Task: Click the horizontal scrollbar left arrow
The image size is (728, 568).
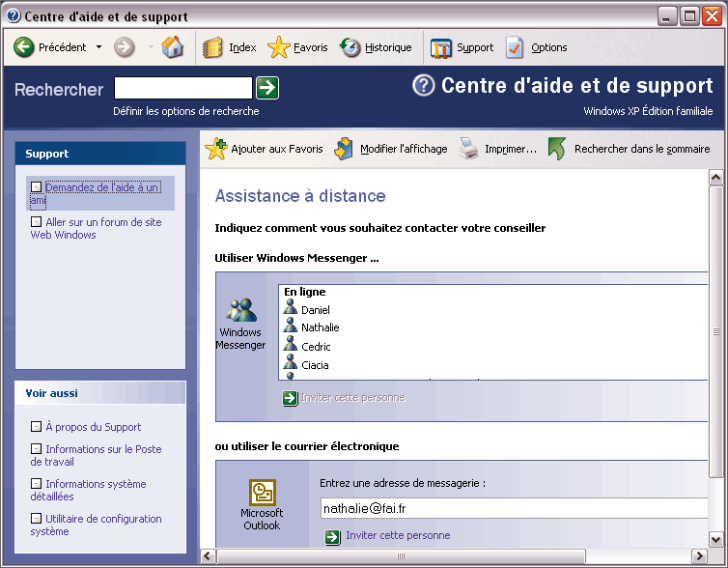Action: point(208,555)
